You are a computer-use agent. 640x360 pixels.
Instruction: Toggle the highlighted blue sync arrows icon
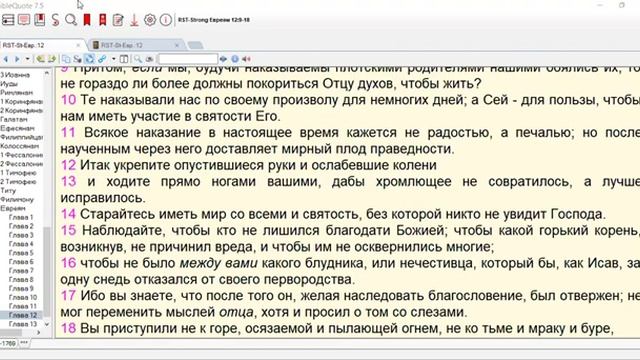click(89, 59)
